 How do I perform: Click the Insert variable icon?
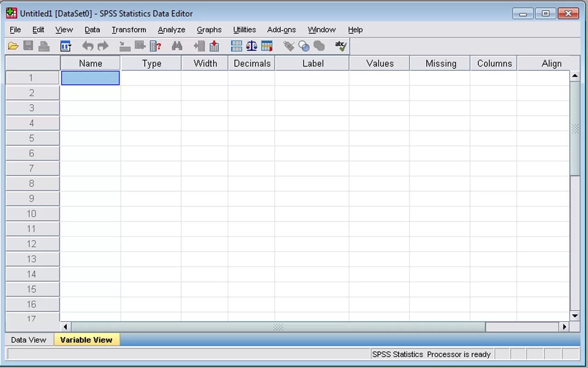pyautogui.click(x=214, y=46)
